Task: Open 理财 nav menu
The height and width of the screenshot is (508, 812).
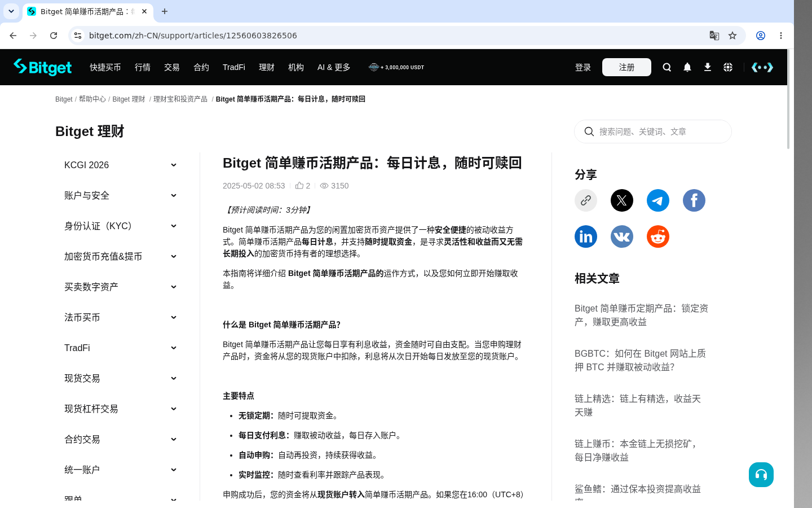Action: (x=267, y=67)
